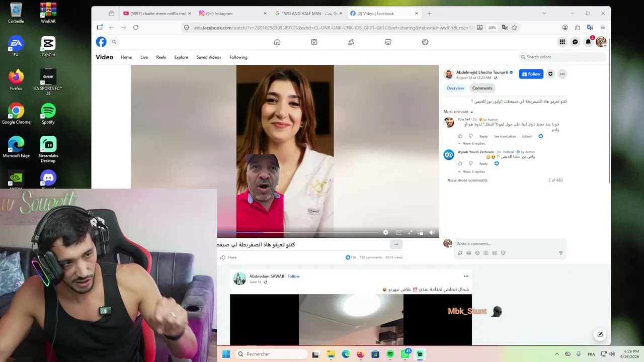The image size is (644, 362).
Task: Open Marketplace icon in Facebook top bar
Action: point(388,42)
